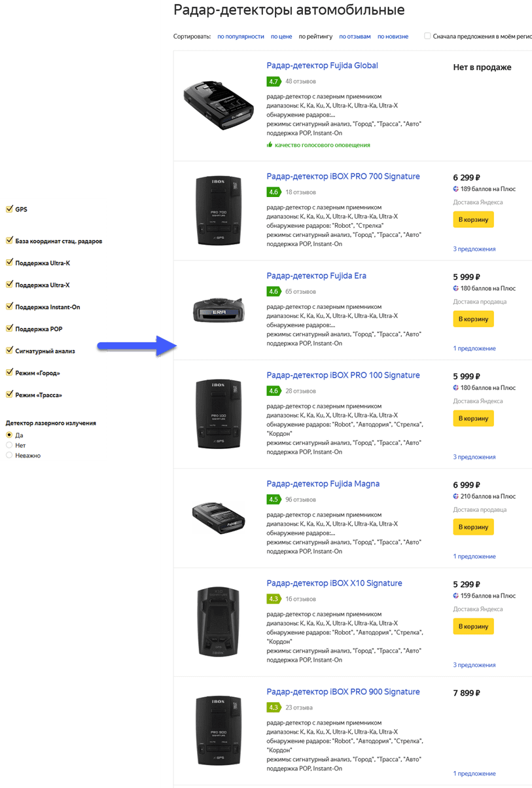Sort by по популярности
The height and width of the screenshot is (788, 532).
[240, 37]
